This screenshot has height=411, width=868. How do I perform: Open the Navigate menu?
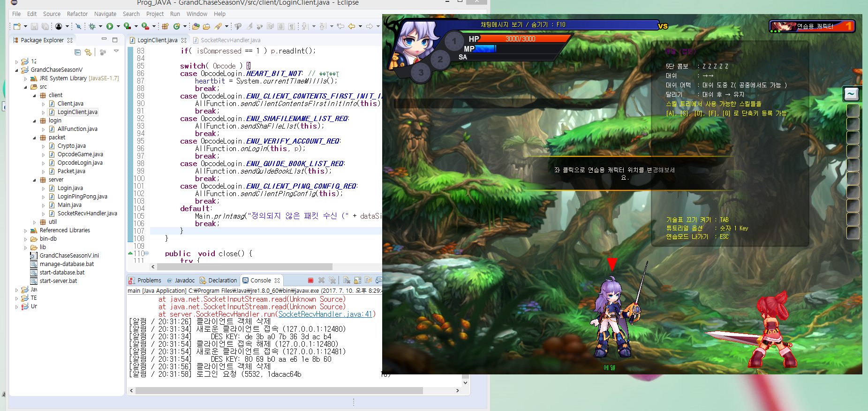tap(105, 14)
